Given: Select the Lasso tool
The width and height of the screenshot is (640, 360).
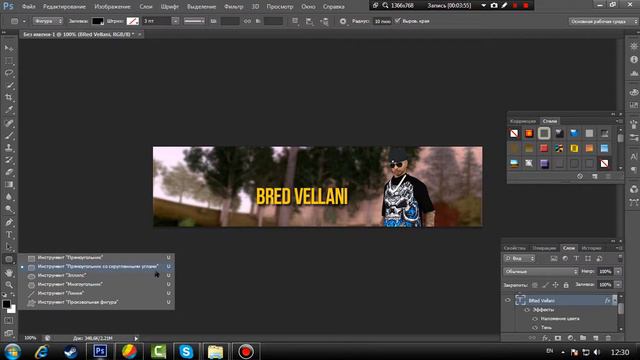Looking at the screenshot, I should [x=9, y=73].
